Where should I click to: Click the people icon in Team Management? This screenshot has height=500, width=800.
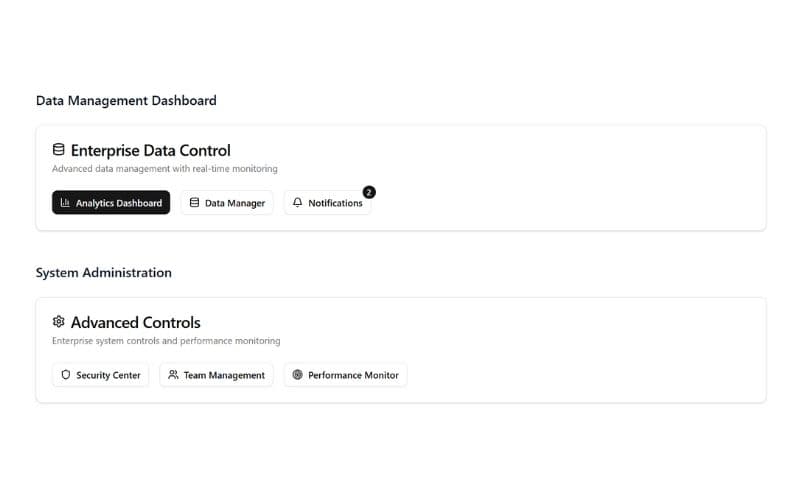[x=173, y=375]
